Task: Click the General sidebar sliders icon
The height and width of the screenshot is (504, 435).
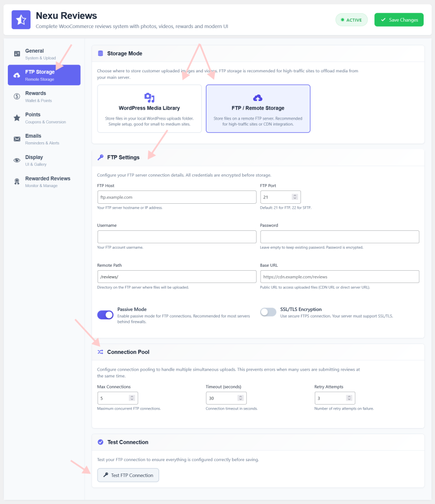Action: (x=17, y=54)
